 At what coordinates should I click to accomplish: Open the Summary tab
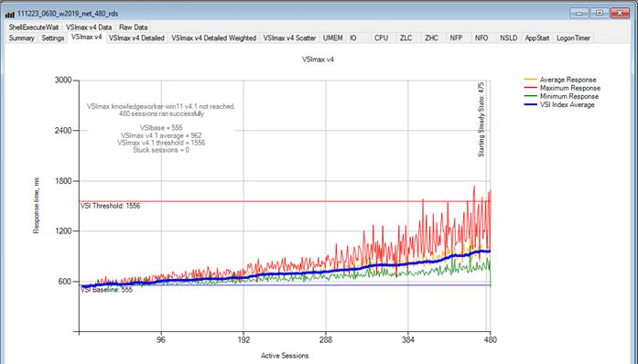22,37
